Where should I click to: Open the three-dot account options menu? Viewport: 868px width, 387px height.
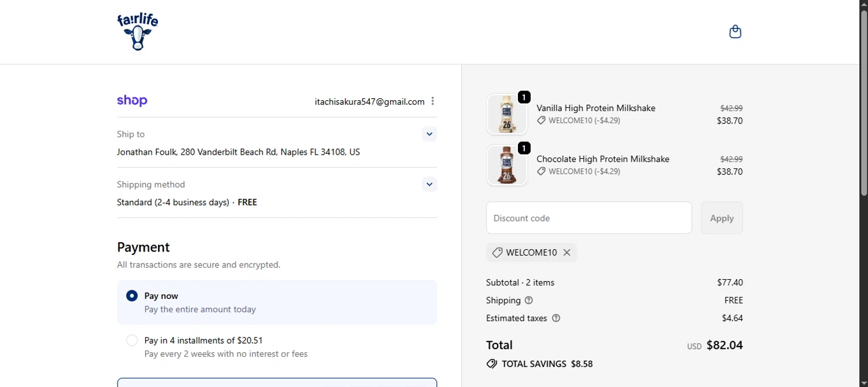[432, 101]
